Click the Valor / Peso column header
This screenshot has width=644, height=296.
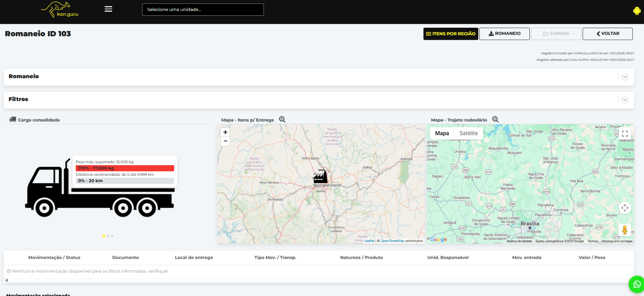point(592,258)
